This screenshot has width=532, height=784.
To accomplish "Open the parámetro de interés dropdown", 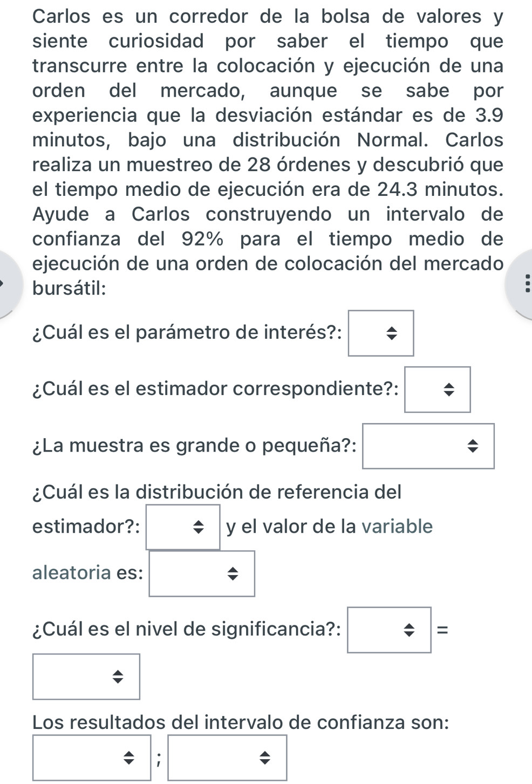I will pos(381,333).
